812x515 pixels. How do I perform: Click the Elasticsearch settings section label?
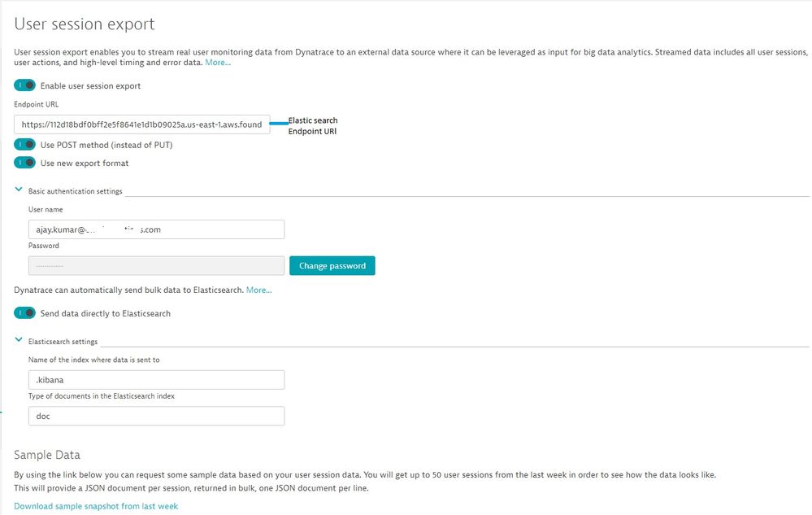63,342
